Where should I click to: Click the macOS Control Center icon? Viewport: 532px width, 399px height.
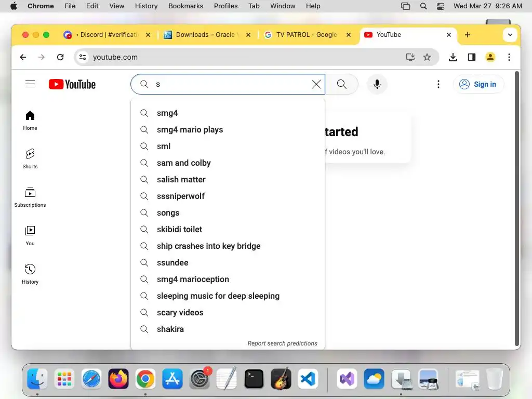pyautogui.click(x=441, y=6)
